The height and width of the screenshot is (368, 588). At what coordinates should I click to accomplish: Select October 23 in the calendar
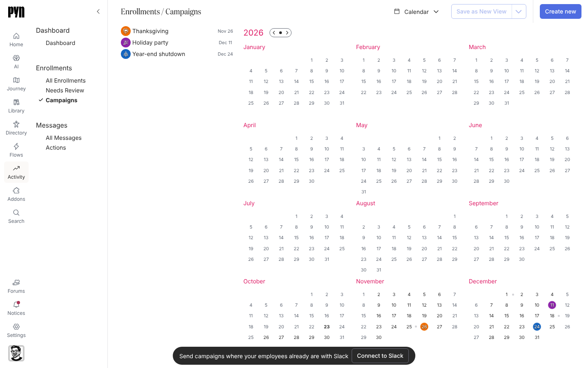[327, 327]
